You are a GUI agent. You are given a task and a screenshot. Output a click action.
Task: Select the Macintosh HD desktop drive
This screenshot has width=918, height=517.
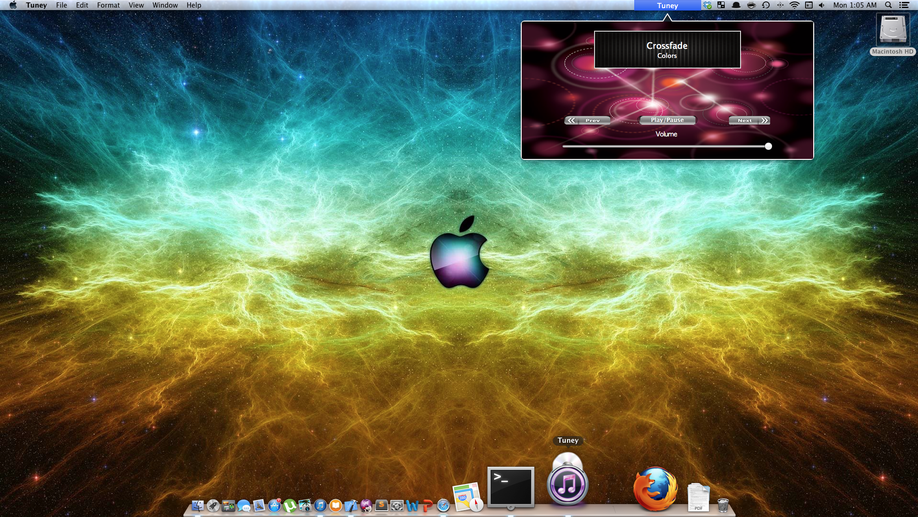click(x=892, y=34)
